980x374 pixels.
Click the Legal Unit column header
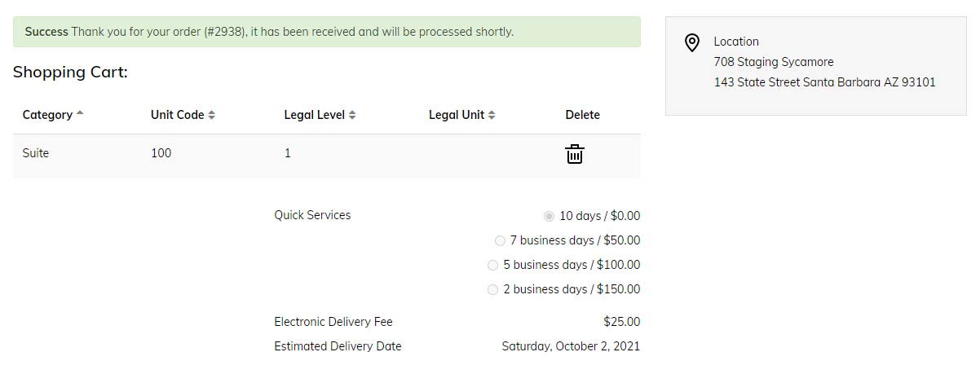click(x=457, y=115)
